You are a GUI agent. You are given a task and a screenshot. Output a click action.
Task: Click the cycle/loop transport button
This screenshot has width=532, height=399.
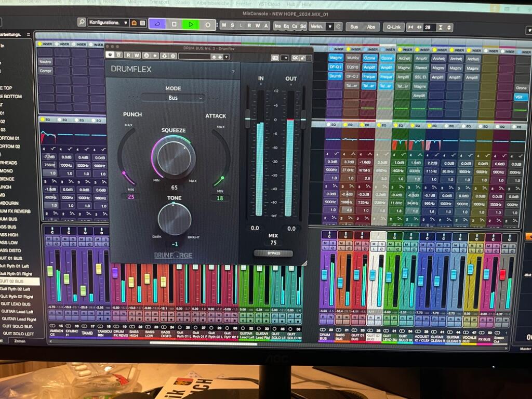coord(157,24)
